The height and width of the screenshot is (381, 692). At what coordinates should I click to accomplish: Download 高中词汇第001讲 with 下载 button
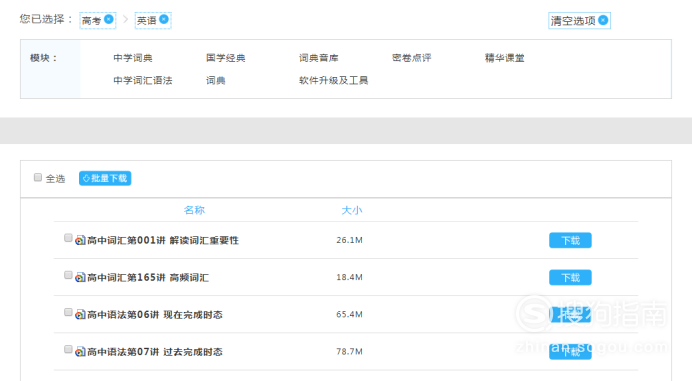click(x=570, y=240)
